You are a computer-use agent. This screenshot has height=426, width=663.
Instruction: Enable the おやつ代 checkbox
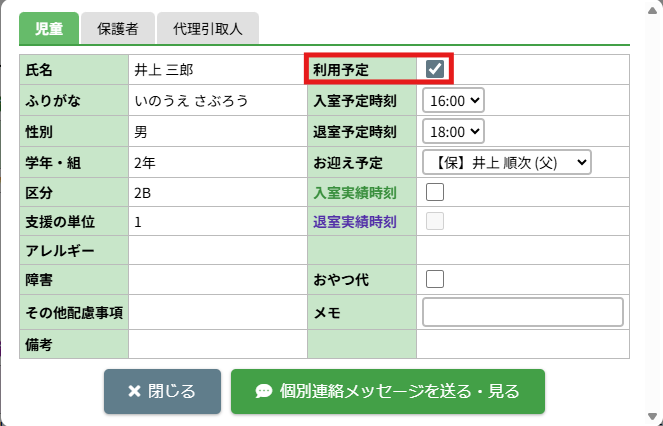(435, 279)
